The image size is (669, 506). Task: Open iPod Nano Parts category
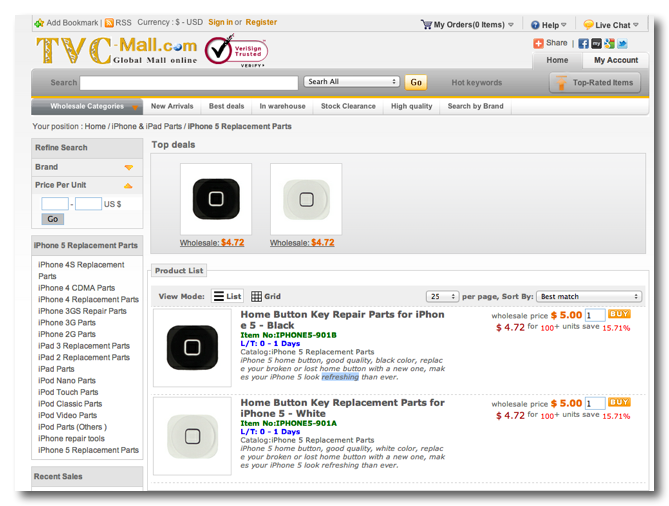(x=67, y=381)
